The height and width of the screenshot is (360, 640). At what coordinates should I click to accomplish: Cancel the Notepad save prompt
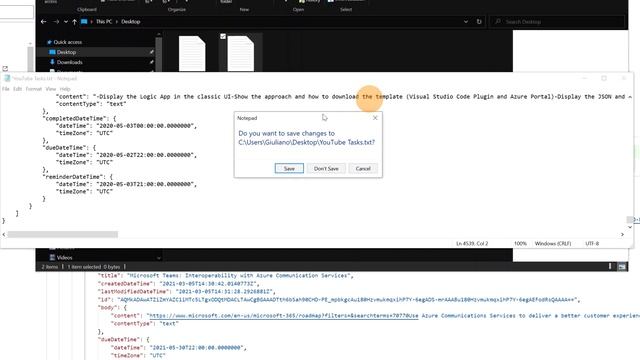363,169
